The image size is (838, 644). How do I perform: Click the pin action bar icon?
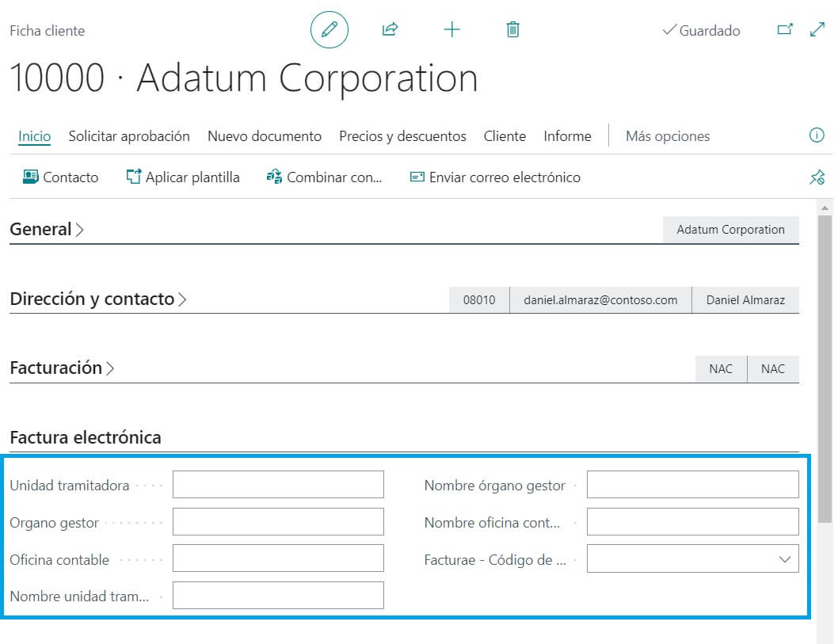pyautogui.click(x=817, y=177)
